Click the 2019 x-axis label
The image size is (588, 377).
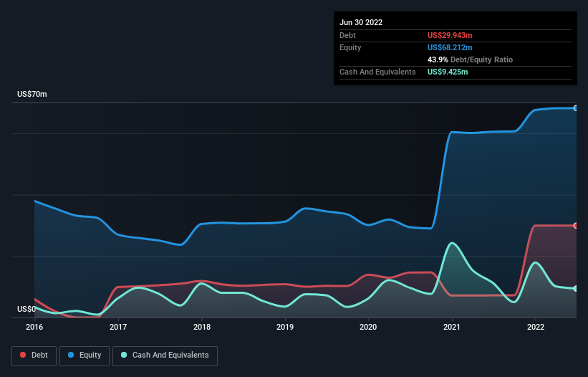pos(285,327)
